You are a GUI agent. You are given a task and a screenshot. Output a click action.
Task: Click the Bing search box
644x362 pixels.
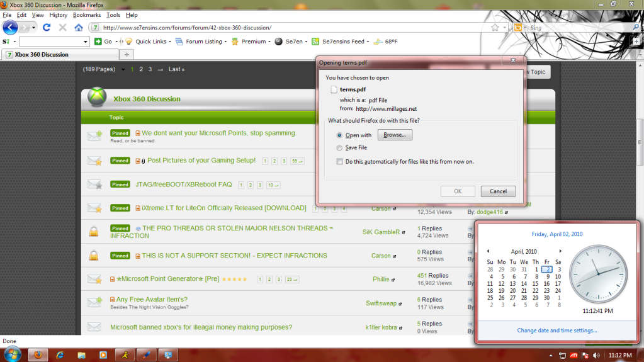[580, 28]
